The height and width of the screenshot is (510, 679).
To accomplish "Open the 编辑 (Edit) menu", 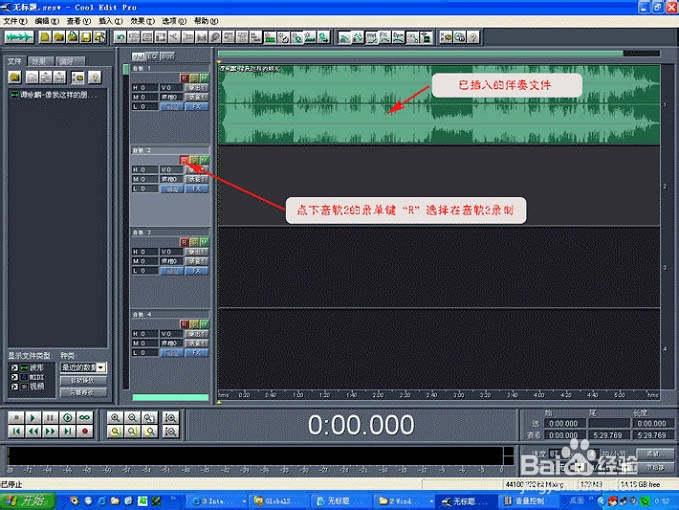I will [x=47, y=21].
